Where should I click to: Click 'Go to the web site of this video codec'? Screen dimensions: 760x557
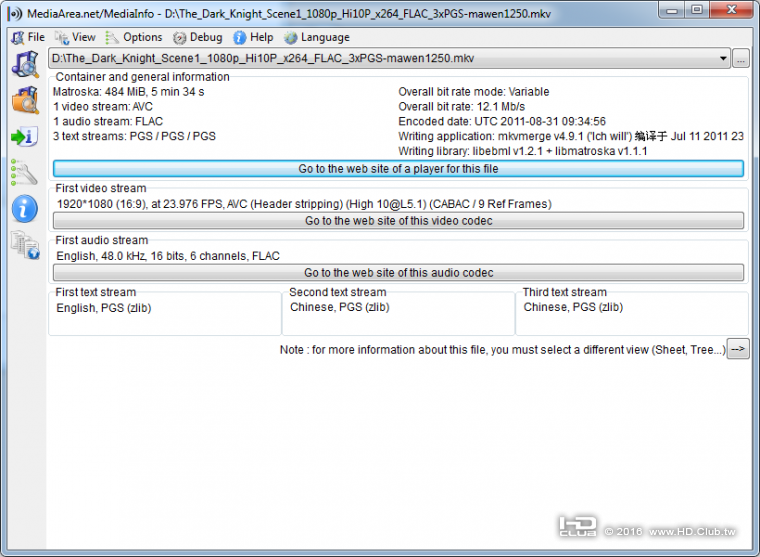398,221
